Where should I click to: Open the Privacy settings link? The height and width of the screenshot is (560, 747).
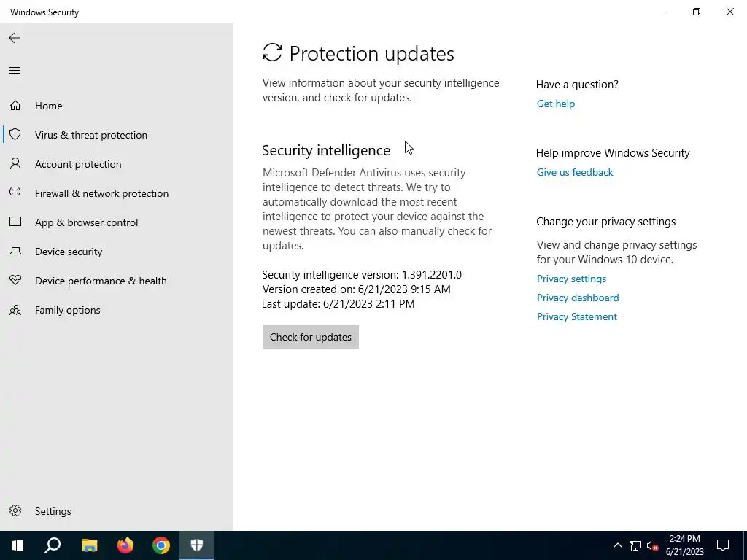[x=571, y=279]
